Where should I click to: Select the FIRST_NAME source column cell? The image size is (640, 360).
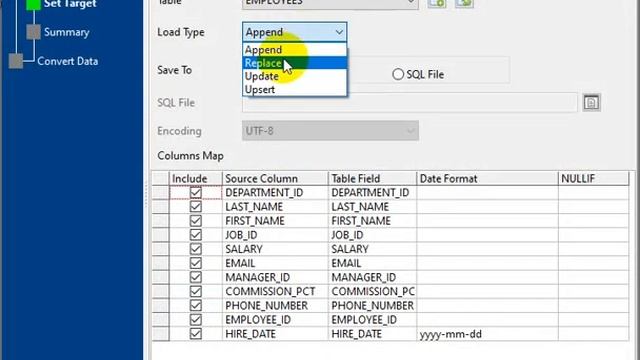[275, 221]
